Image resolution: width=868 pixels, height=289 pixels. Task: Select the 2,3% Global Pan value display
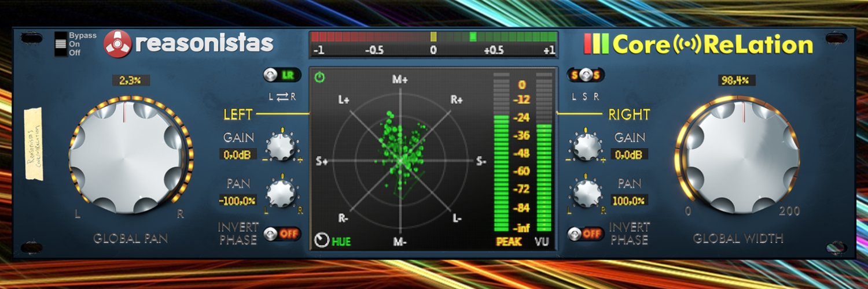pos(131,80)
